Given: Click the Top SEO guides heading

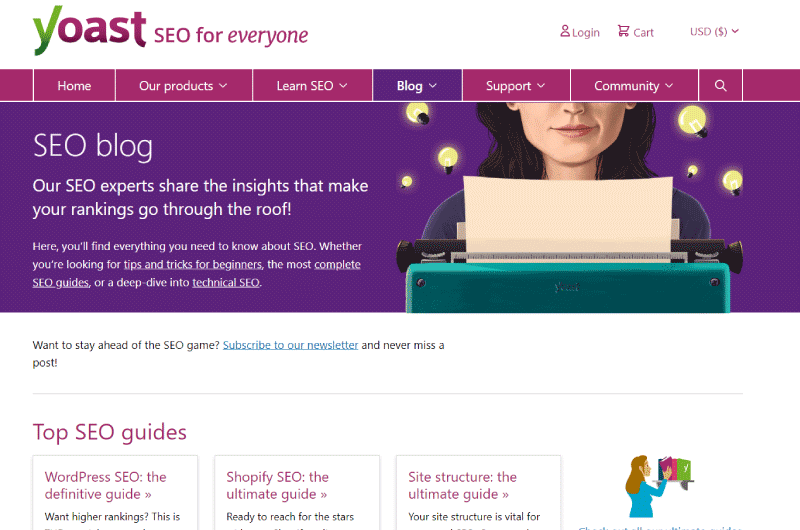Looking at the screenshot, I should (x=110, y=433).
